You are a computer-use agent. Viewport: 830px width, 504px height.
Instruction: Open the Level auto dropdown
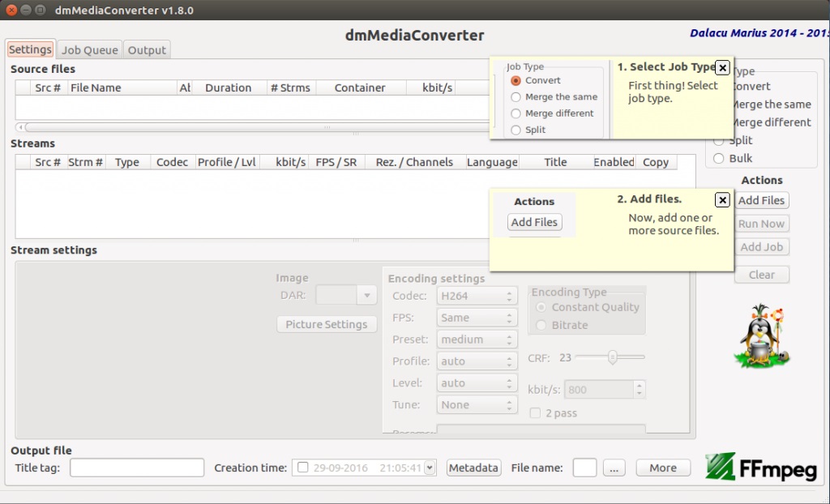point(477,382)
